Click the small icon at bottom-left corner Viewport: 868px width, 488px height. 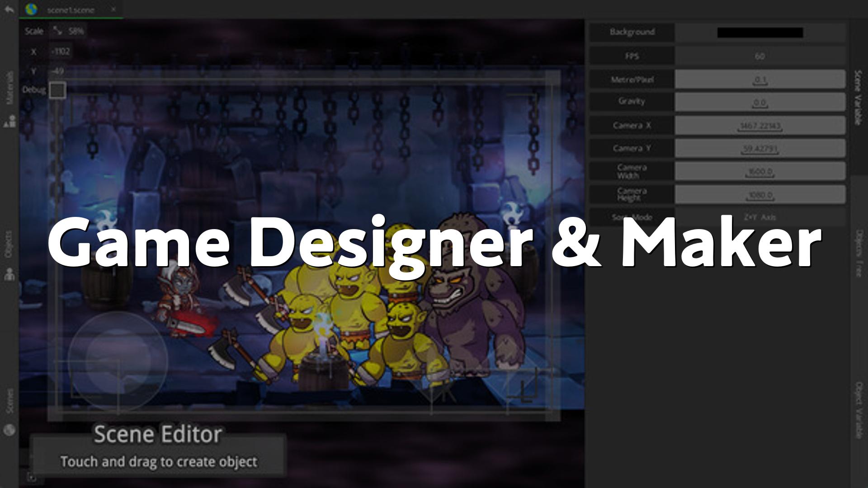[x=31, y=477]
